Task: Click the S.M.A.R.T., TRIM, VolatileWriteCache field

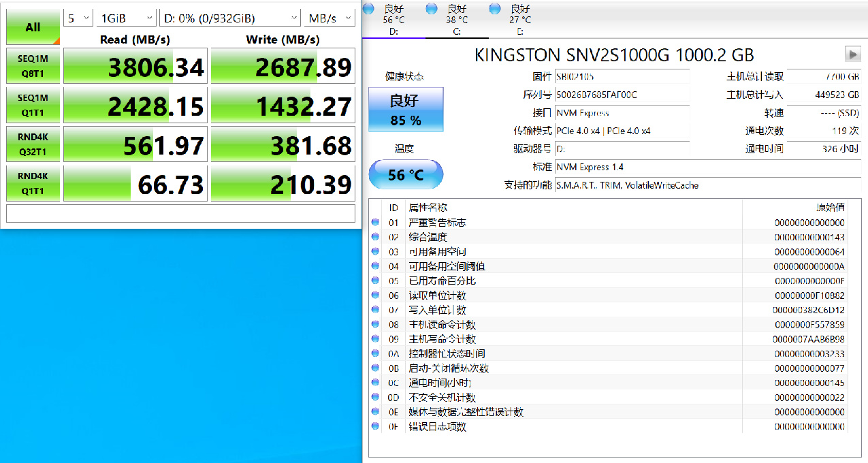Action: click(x=708, y=185)
